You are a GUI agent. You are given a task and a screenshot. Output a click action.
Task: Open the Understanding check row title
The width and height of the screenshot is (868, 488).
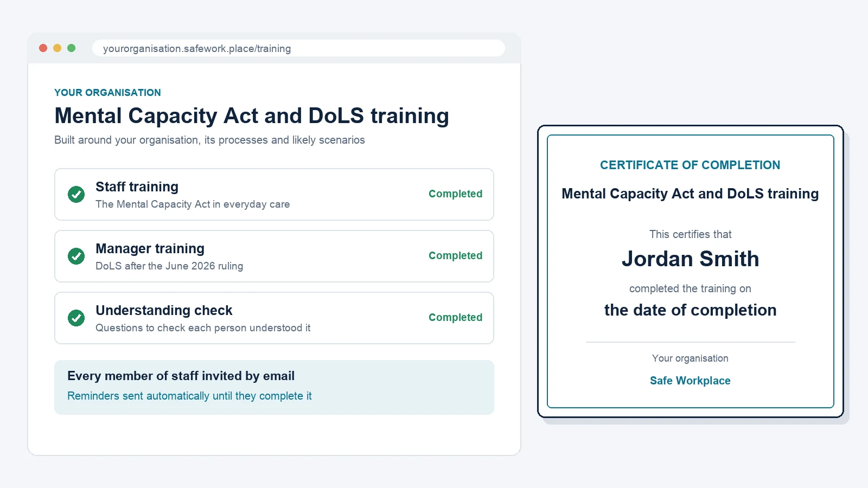[x=164, y=311]
